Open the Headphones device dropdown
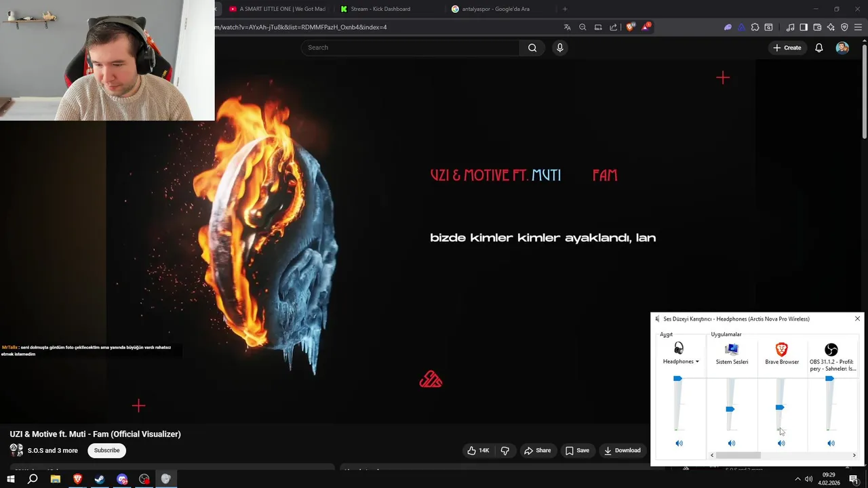The image size is (868, 488). [681, 362]
